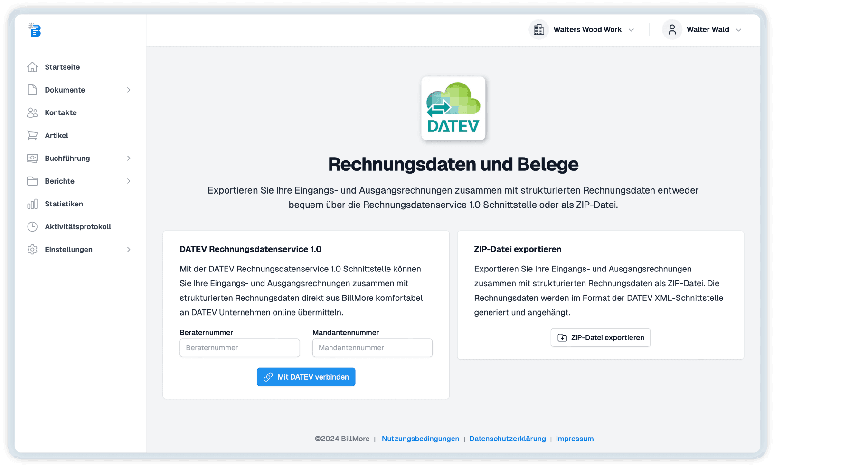Open the Datenschutzerklärung link
This screenshot has width=868, height=467.
pyautogui.click(x=508, y=439)
